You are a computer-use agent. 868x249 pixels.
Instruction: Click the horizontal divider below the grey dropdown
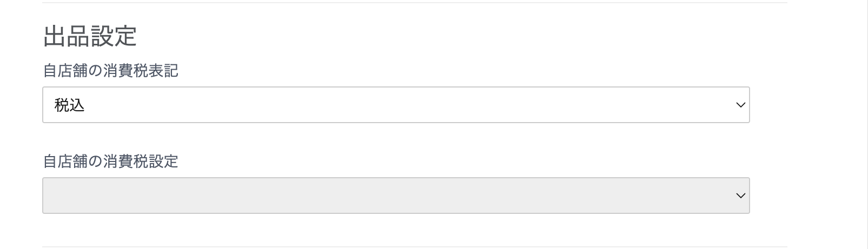point(414,247)
